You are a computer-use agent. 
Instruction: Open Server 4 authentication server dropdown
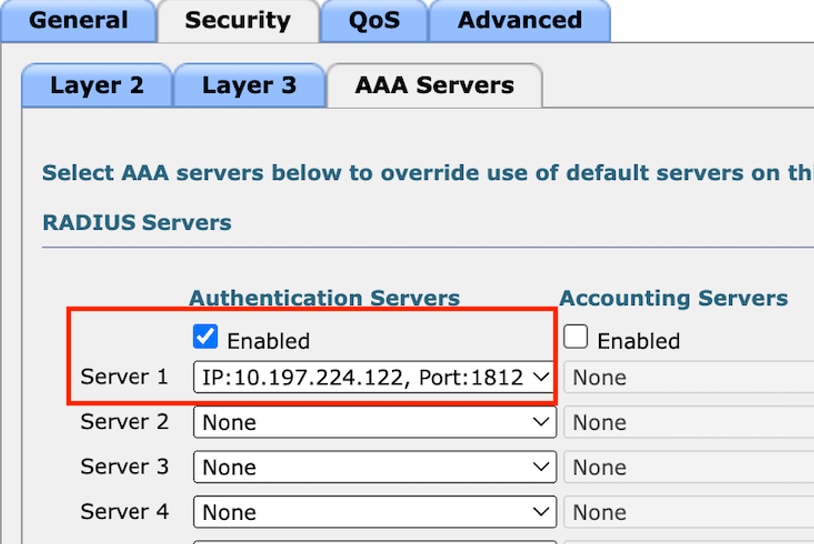pyautogui.click(x=374, y=512)
